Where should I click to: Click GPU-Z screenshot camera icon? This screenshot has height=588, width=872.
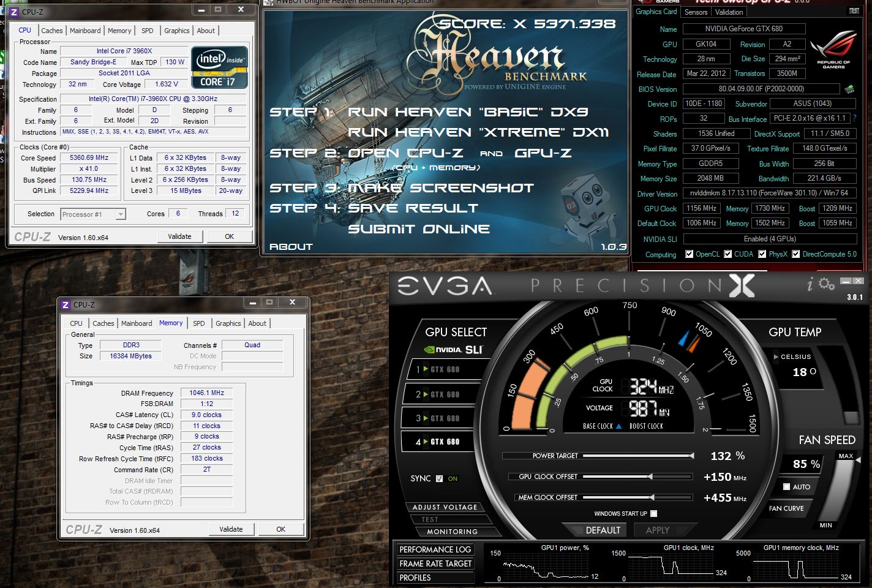click(x=854, y=11)
